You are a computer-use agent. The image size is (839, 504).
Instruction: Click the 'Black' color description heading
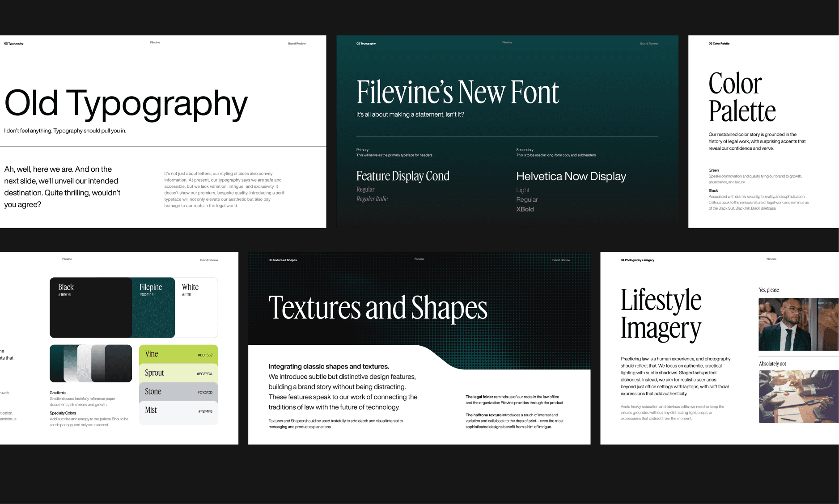coord(713,191)
